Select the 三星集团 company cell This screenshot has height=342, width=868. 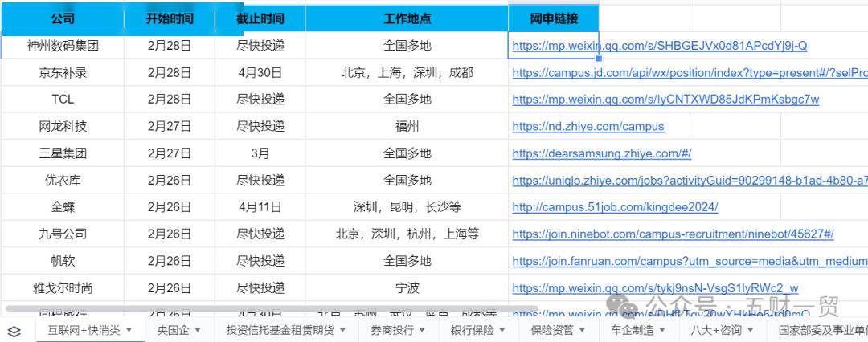pyautogui.click(x=63, y=153)
